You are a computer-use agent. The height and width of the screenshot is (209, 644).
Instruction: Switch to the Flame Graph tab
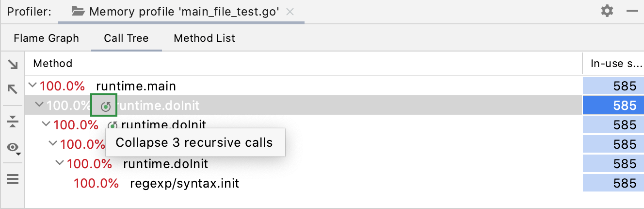(x=46, y=38)
